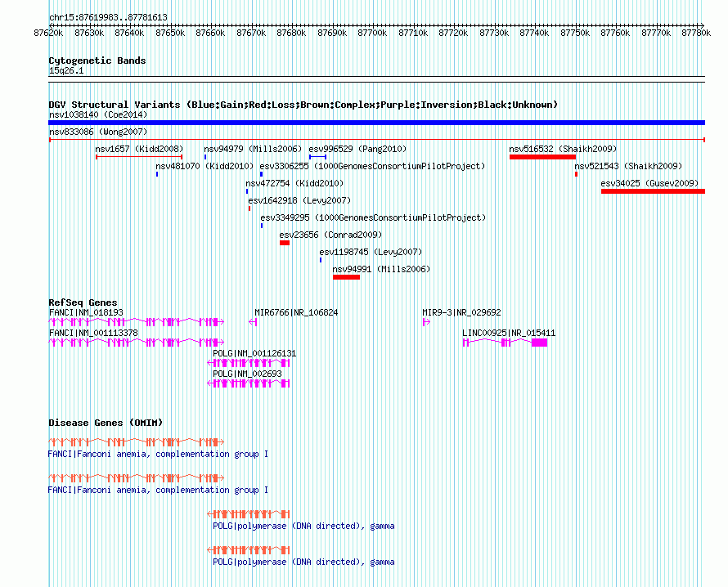The height and width of the screenshot is (587, 728).
Task: Open esv996529 (Pang2010) variant entry
Action: (357, 149)
